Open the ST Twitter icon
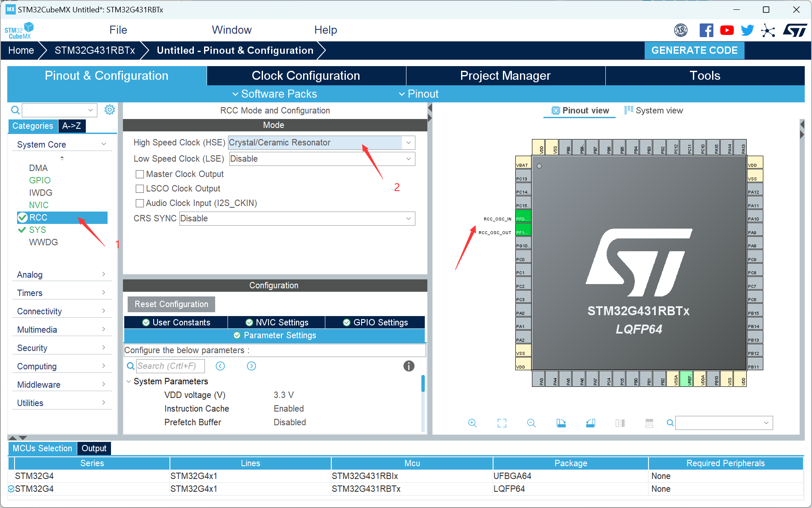This screenshot has height=508, width=812. tap(747, 30)
